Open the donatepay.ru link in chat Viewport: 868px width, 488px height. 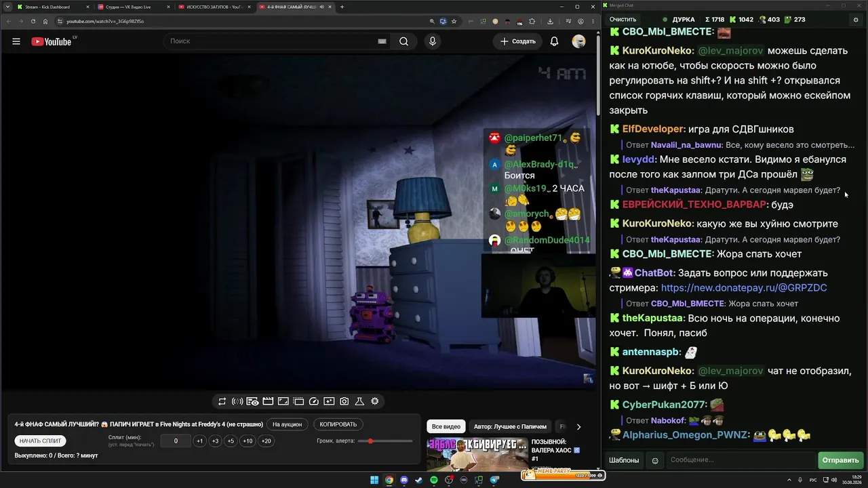coord(744,288)
